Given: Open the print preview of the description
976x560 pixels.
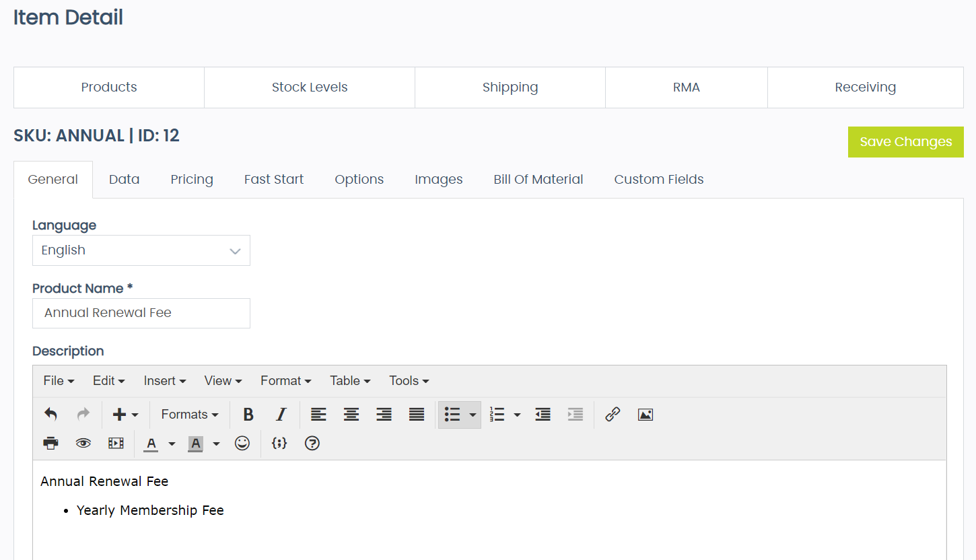Looking at the screenshot, I should 50,443.
